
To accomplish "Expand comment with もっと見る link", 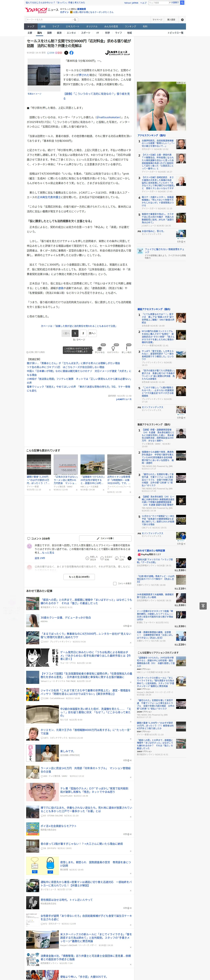I will pyautogui.click(x=48, y=552).
